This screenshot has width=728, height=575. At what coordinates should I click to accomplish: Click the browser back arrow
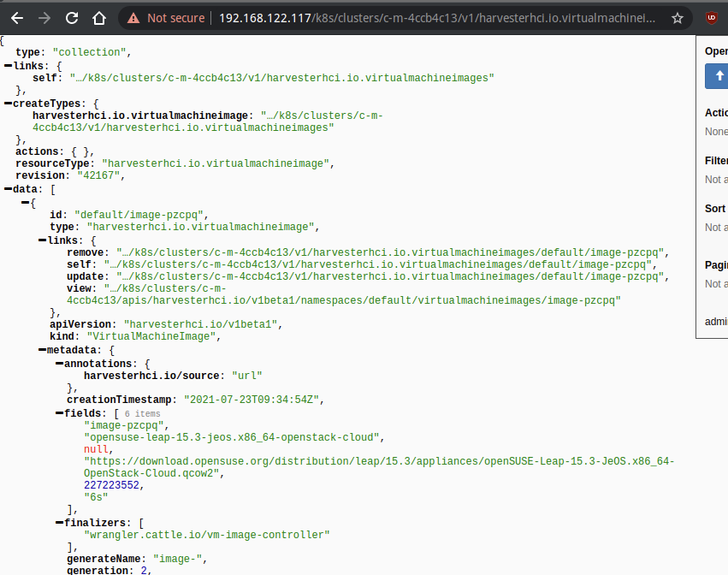(17, 16)
